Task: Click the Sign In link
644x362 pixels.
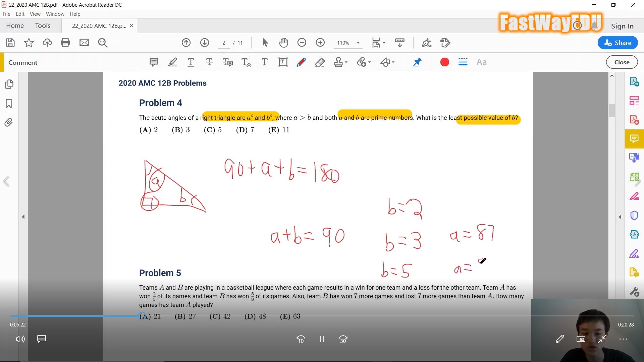Action: pos(622,26)
